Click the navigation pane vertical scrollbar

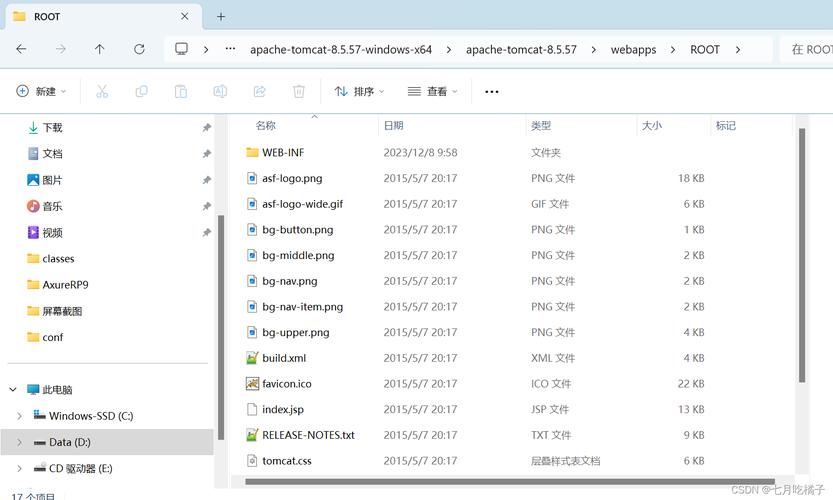221,327
